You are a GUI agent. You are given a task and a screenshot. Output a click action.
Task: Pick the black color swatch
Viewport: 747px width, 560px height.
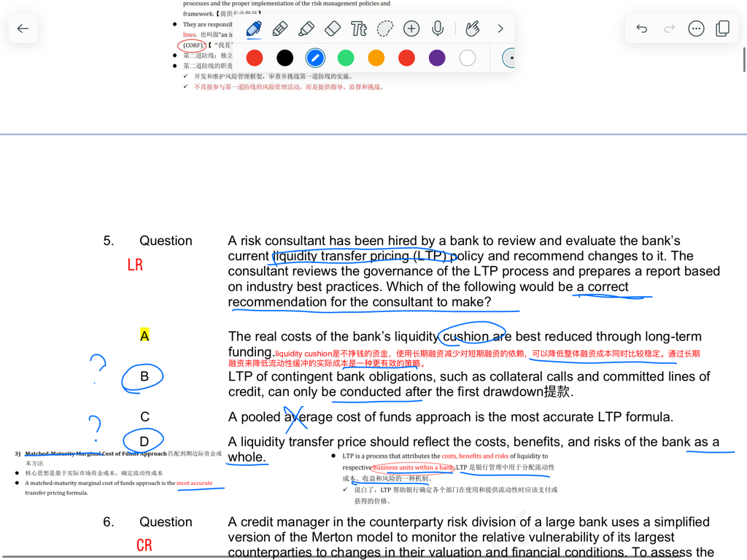click(285, 58)
